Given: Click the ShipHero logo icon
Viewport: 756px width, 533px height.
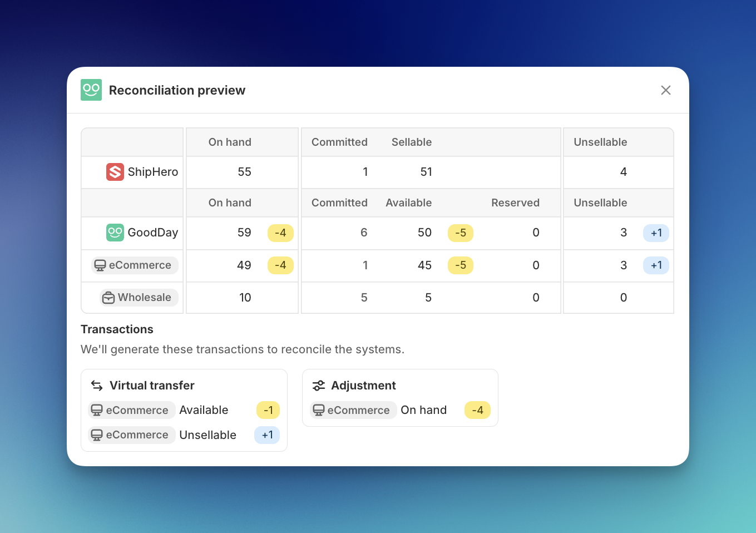Looking at the screenshot, I should (x=115, y=172).
